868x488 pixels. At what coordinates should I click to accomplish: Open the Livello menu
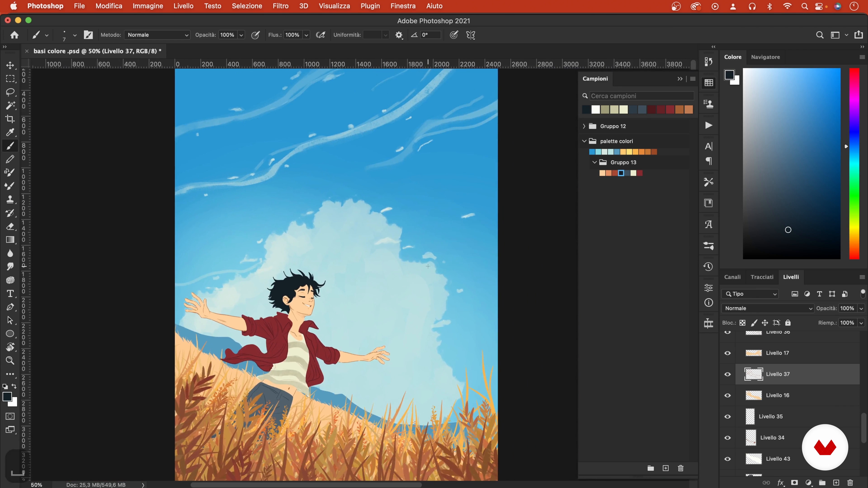click(183, 6)
